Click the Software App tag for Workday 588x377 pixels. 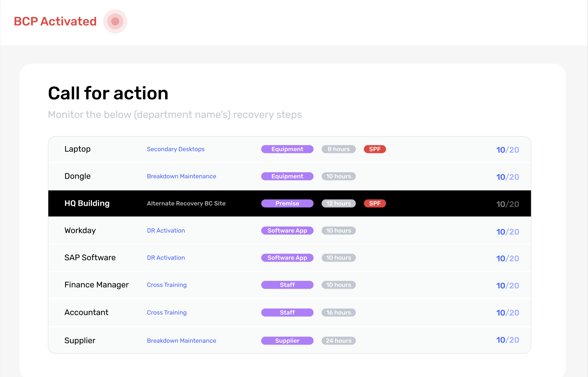pos(287,231)
